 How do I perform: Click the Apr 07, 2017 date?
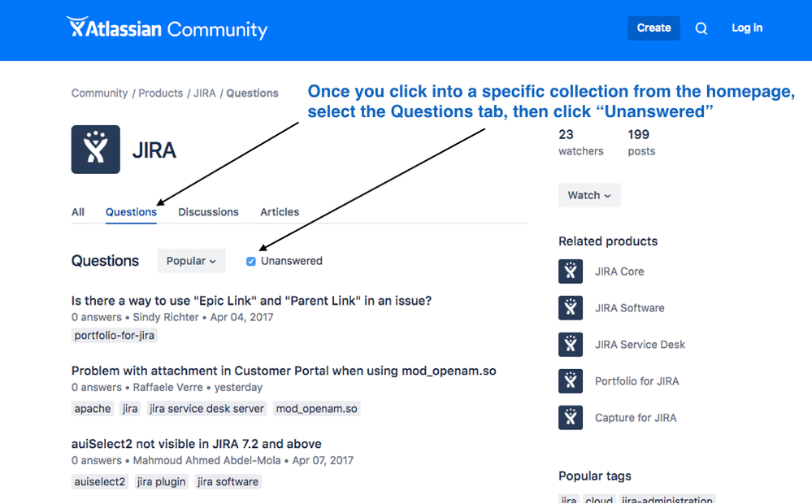pyautogui.click(x=323, y=460)
